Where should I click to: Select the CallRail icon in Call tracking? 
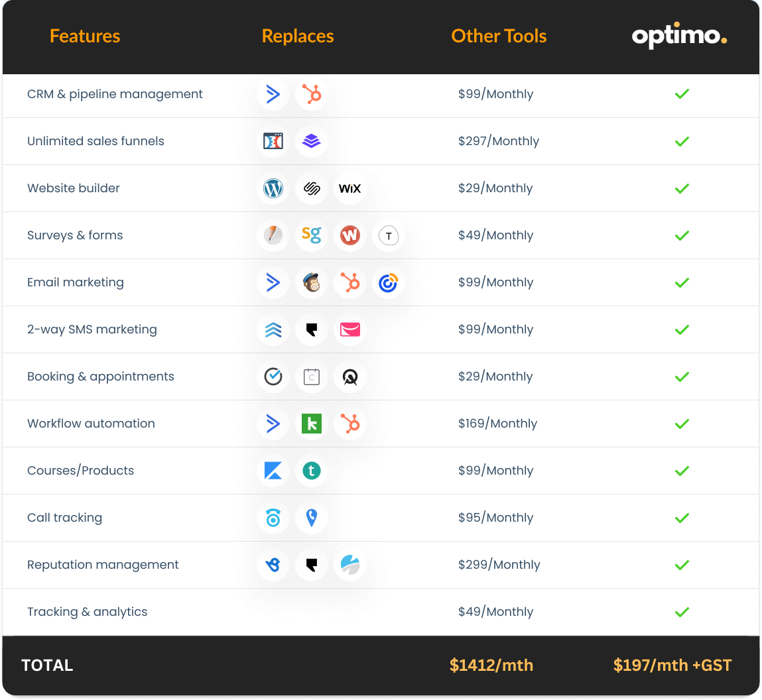(x=273, y=518)
